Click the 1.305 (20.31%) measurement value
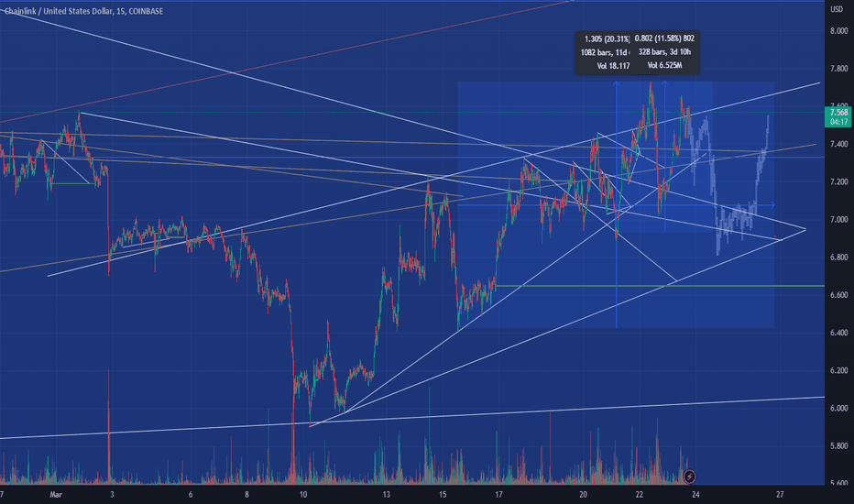 click(x=607, y=39)
